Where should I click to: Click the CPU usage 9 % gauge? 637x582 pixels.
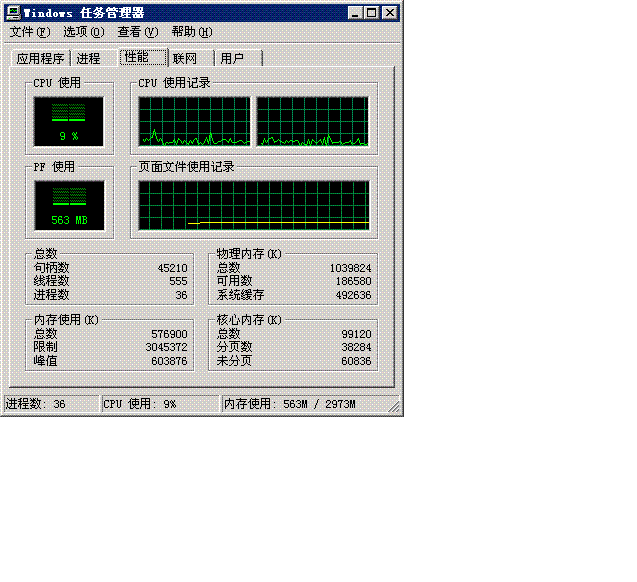pyautogui.click(x=69, y=121)
